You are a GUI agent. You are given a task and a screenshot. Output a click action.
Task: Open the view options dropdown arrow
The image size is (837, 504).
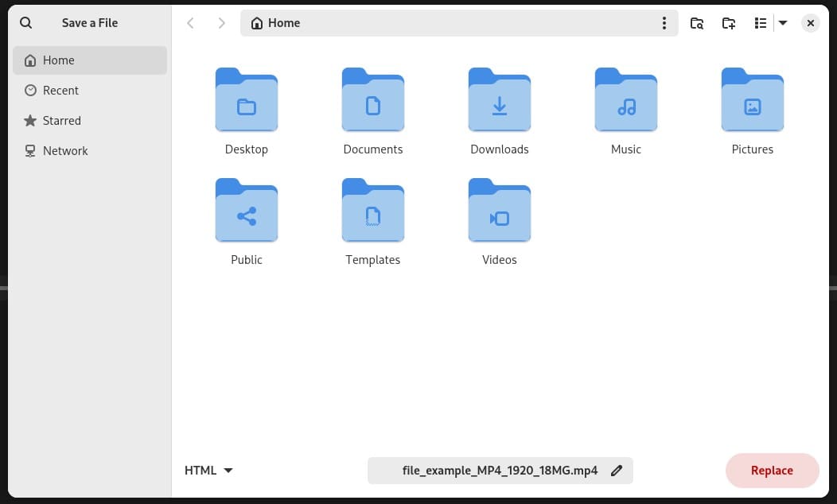click(783, 23)
